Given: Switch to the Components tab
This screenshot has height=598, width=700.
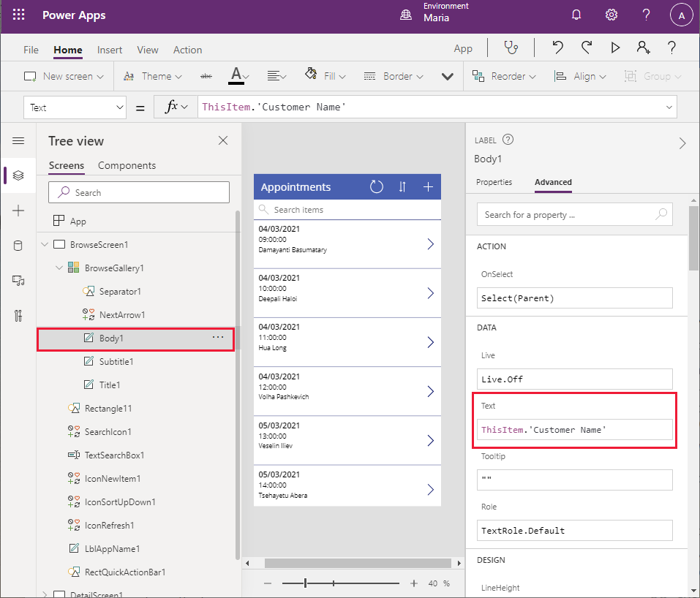Looking at the screenshot, I should pyautogui.click(x=127, y=165).
